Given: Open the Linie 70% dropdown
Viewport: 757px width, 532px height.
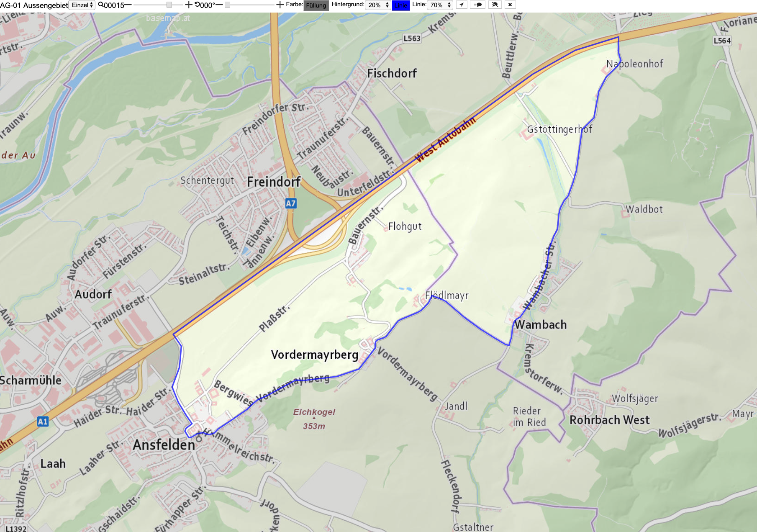Looking at the screenshot, I should [440, 5].
